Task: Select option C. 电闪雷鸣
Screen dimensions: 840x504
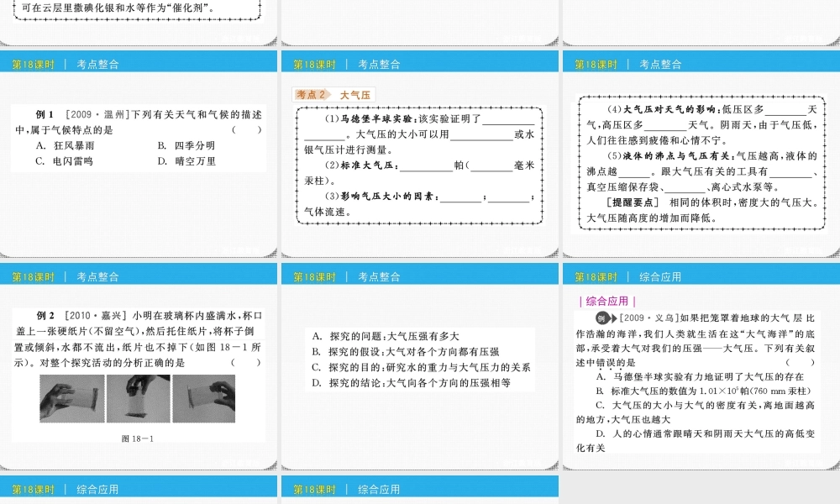Action: click(65, 161)
